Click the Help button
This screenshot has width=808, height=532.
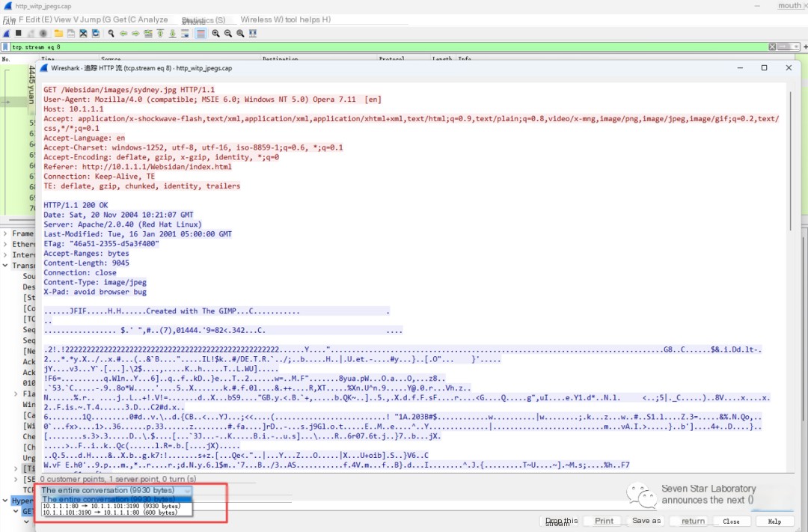pyautogui.click(x=774, y=522)
